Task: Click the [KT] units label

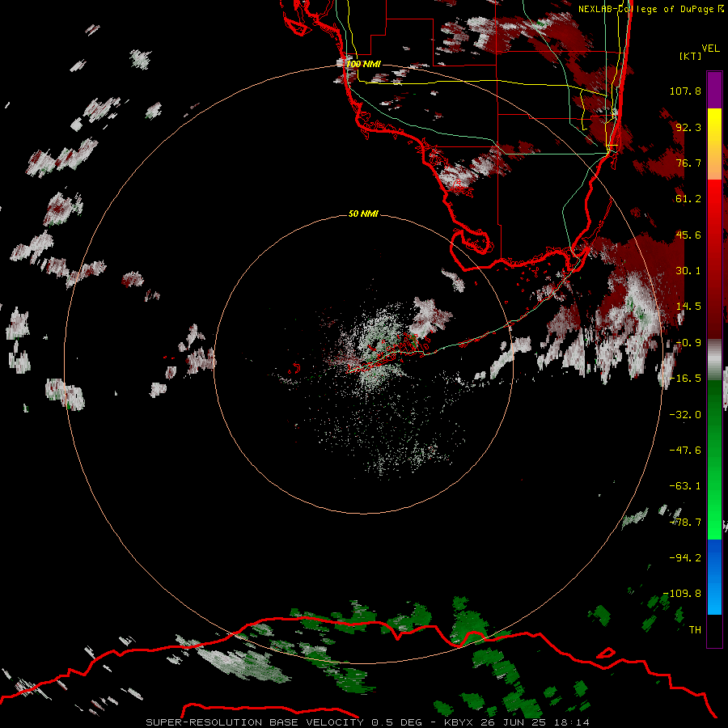Action: 691,56
